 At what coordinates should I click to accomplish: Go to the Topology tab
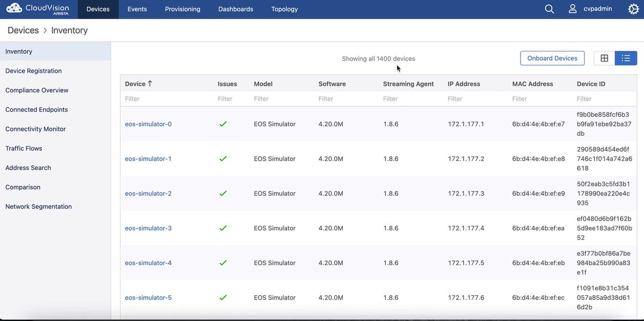click(285, 9)
